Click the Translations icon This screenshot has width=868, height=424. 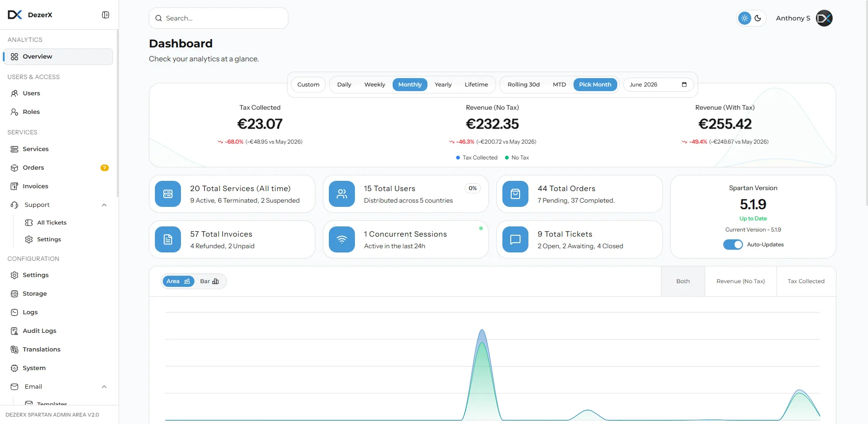(x=14, y=350)
